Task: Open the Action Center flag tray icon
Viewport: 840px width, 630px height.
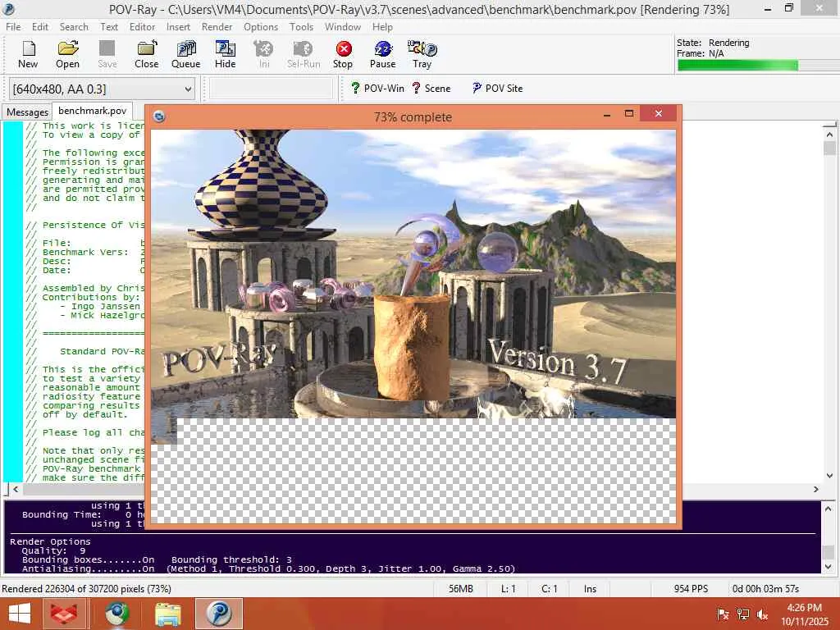Action: tap(723, 614)
